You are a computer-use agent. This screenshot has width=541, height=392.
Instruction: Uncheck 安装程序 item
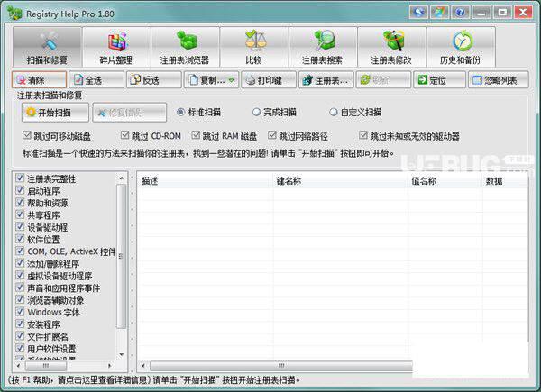tap(20, 324)
